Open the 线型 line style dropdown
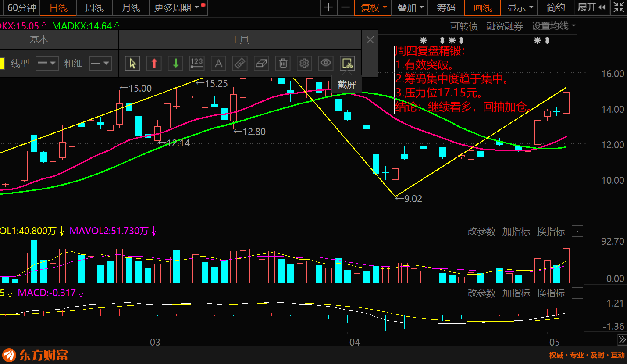The height and width of the screenshot is (364, 627). [47, 63]
